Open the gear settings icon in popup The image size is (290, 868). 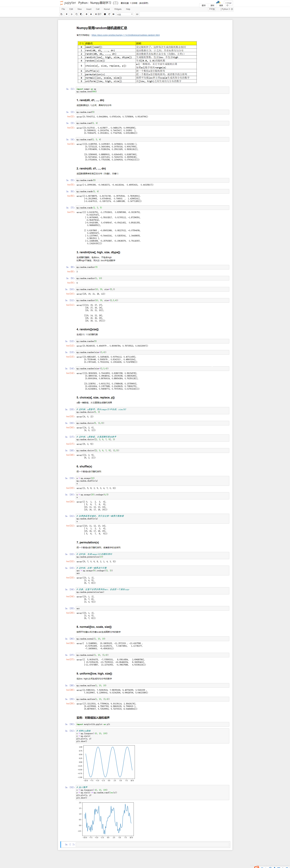tap(227, 5)
